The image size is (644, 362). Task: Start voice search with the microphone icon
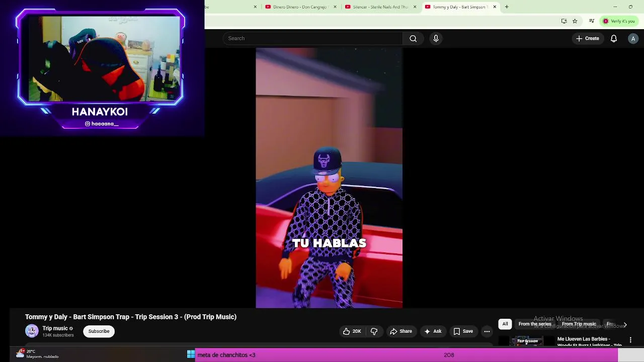pos(436,38)
